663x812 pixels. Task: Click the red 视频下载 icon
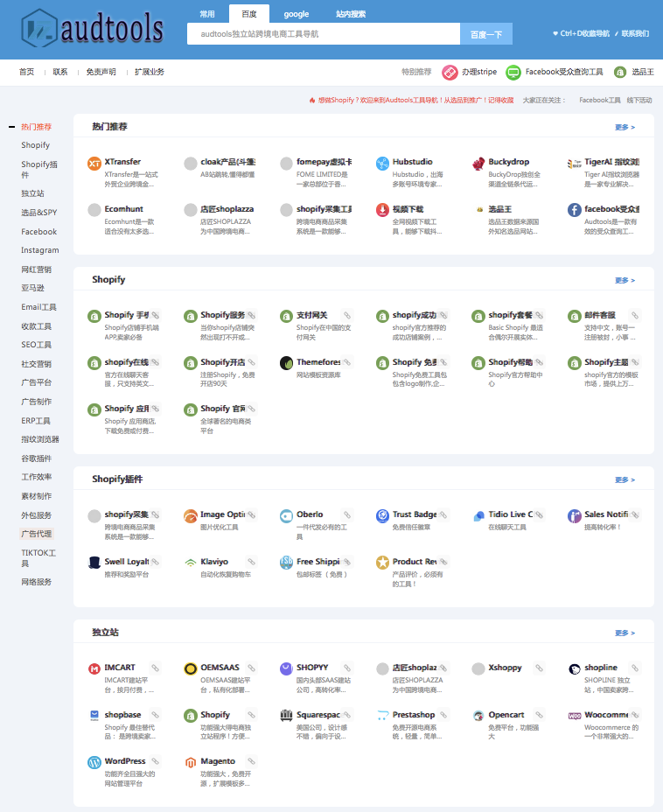click(x=382, y=210)
